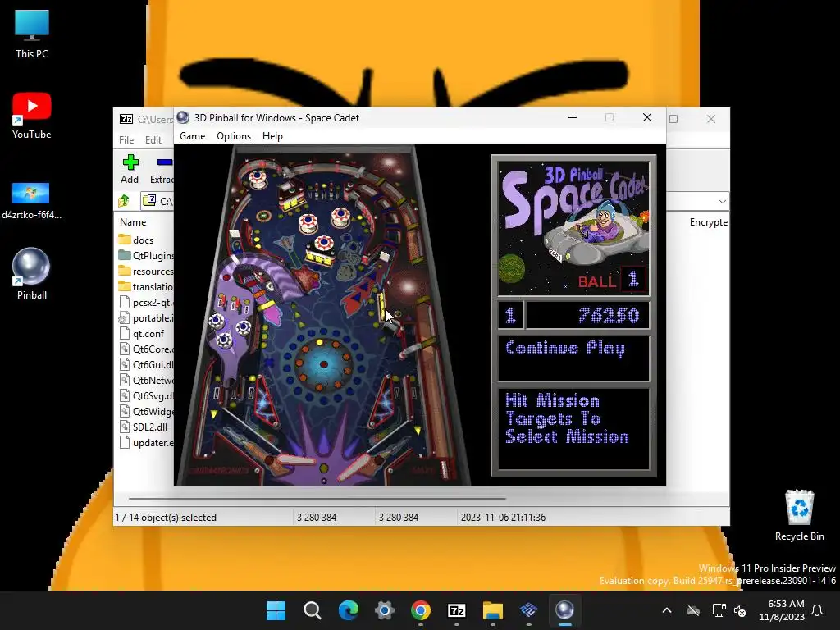Select the Qt6Widgets file row
The width and height of the screenshot is (840, 630).
144,412
